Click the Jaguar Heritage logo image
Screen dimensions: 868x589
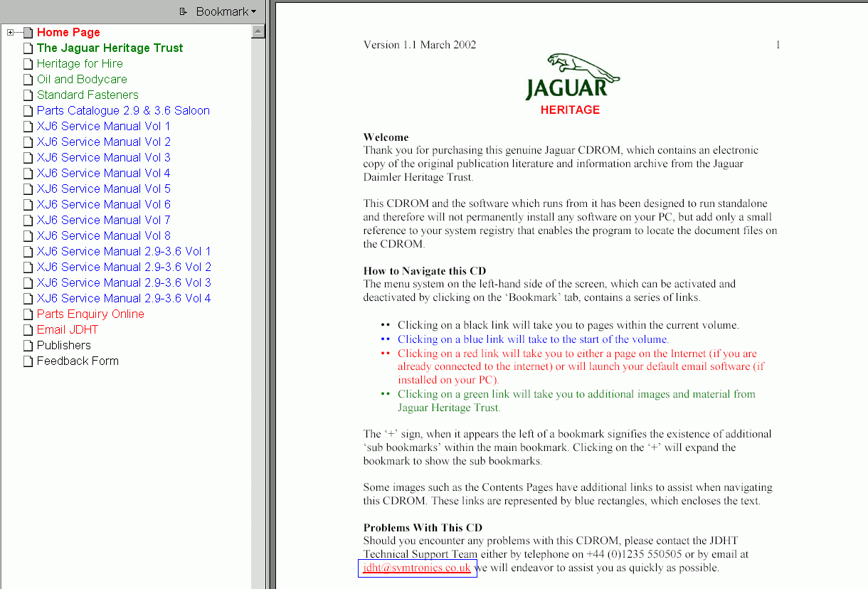(571, 84)
